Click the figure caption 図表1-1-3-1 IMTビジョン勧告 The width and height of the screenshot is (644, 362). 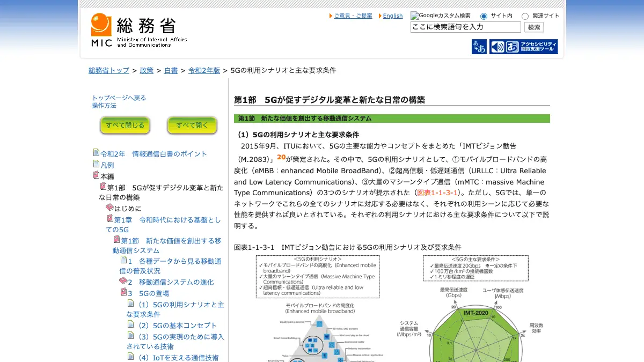point(348,247)
